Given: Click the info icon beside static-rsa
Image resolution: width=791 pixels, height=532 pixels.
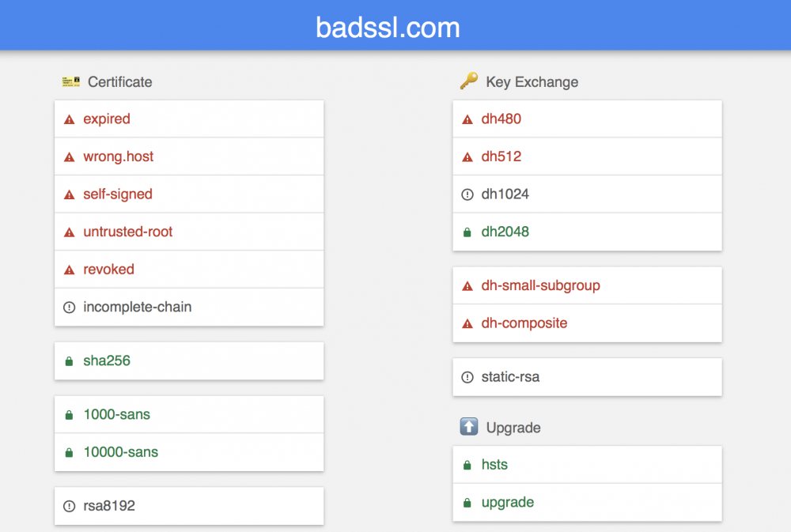Looking at the screenshot, I should [467, 377].
